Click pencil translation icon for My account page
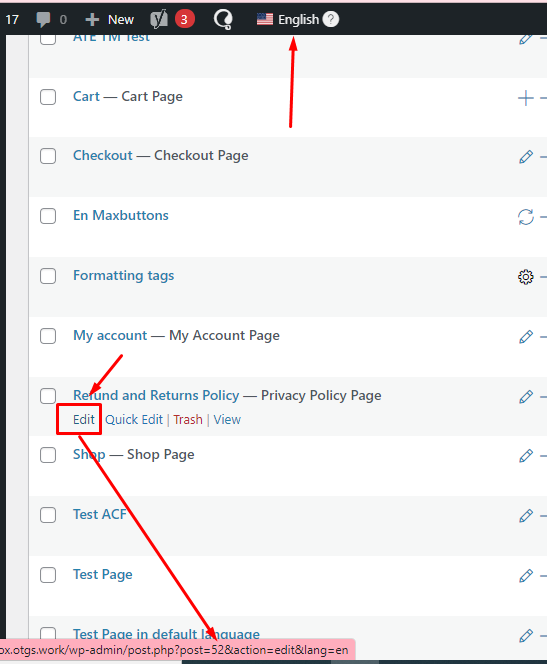 point(525,337)
